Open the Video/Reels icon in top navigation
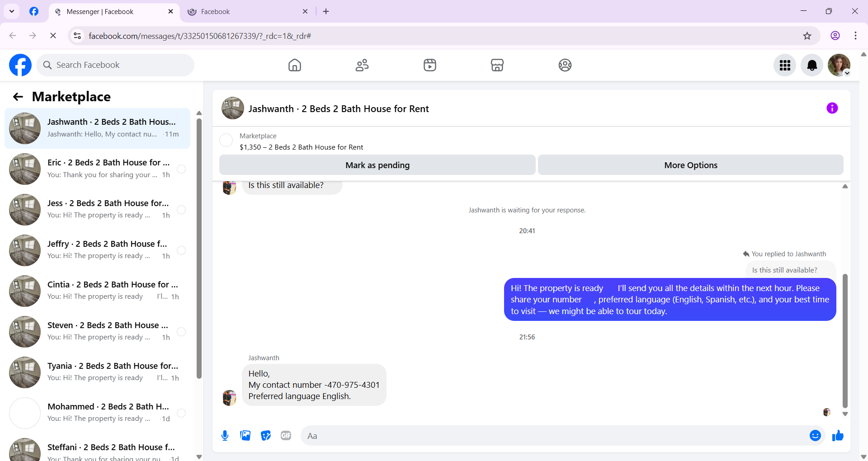 pyautogui.click(x=430, y=65)
